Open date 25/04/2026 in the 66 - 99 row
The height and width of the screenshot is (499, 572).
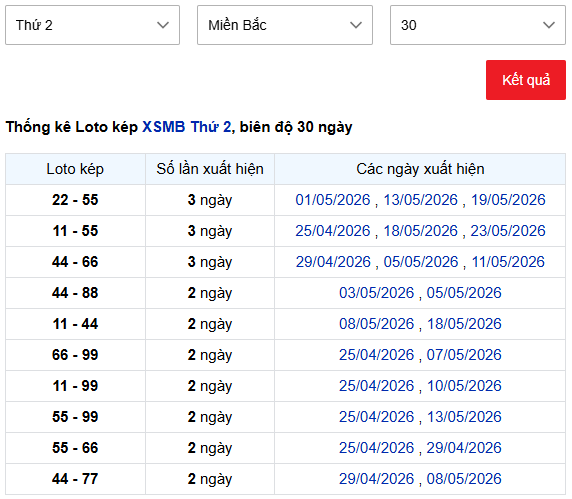click(x=376, y=355)
